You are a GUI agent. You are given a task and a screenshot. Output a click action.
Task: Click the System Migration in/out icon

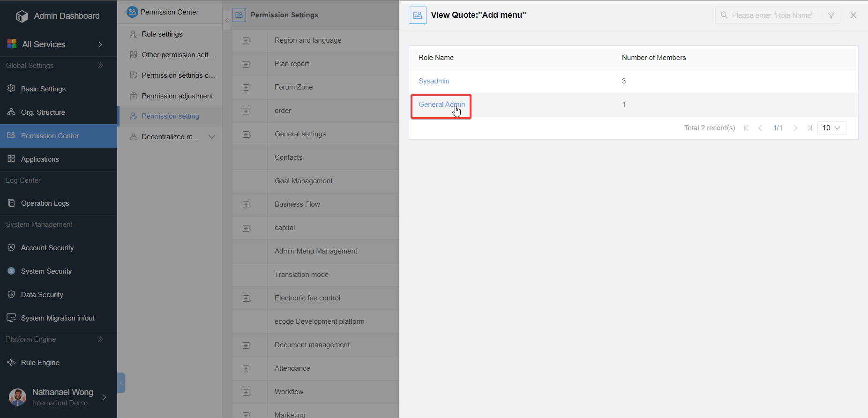(12, 318)
